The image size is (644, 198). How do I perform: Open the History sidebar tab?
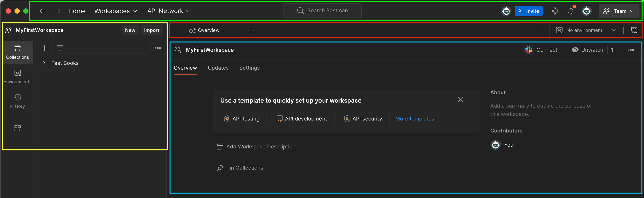[18, 101]
